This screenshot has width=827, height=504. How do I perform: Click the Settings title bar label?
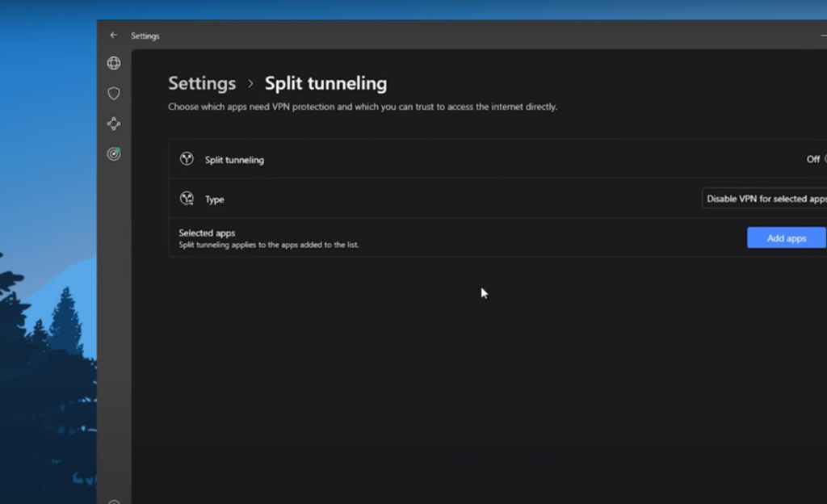pyautogui.click(x=145, y=36)
